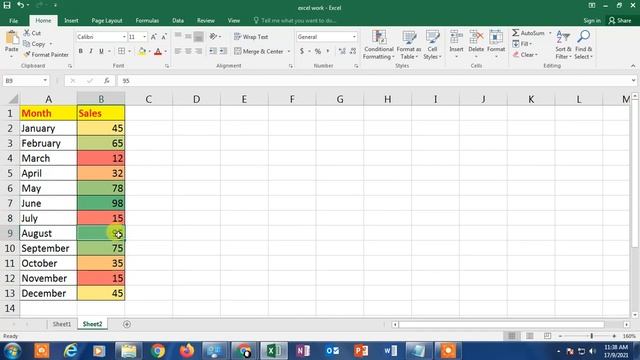Click Increase Decimal icon

tap(342, 51)
